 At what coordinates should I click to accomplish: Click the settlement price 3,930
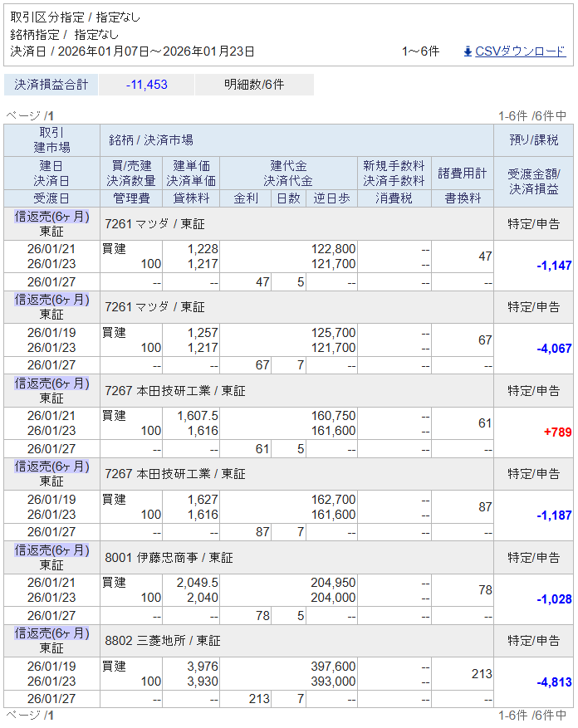[203, 682]
